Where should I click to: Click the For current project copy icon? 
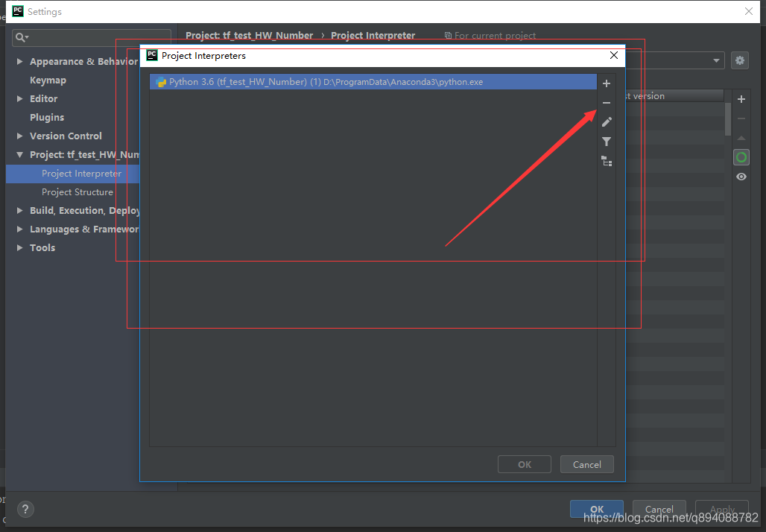pos(448,36)
